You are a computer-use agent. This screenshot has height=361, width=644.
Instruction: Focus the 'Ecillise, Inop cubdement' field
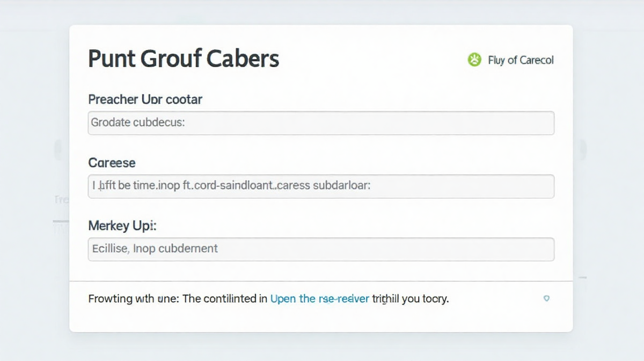tap(321, 249)
